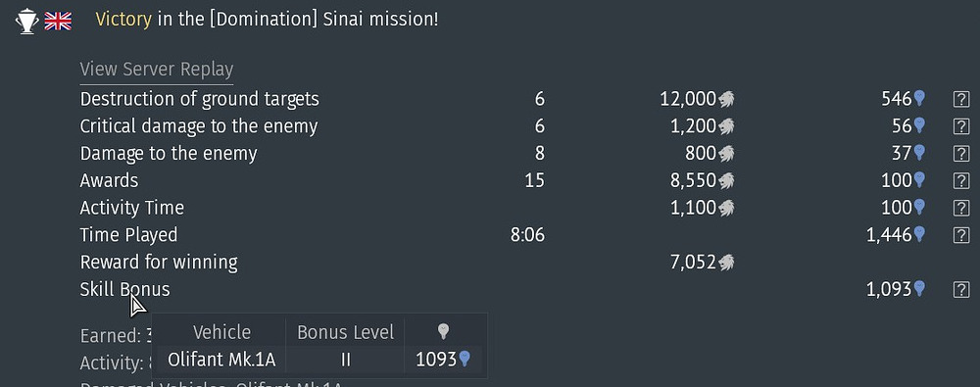Click help icon beside Damage to the enemy

pos(960,153)
